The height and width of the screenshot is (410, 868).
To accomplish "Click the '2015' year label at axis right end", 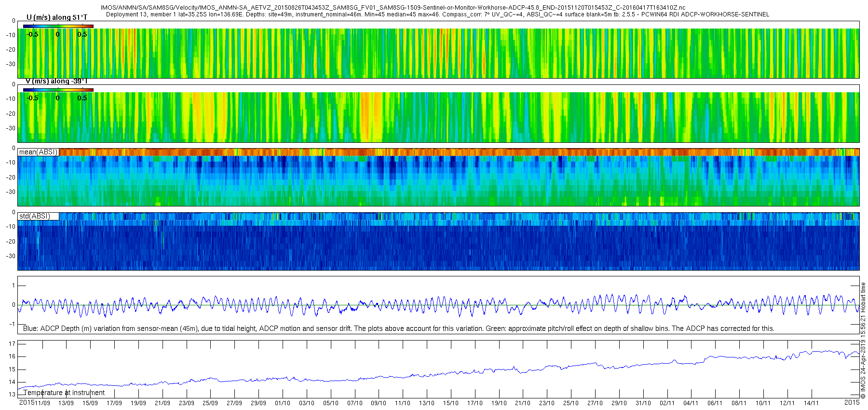I will [852, 403].
